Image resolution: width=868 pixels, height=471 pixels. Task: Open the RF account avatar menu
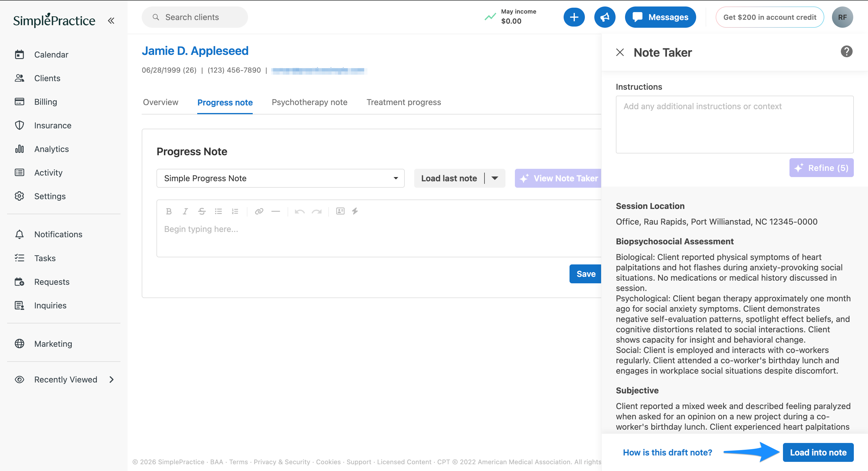click(842, 17)
